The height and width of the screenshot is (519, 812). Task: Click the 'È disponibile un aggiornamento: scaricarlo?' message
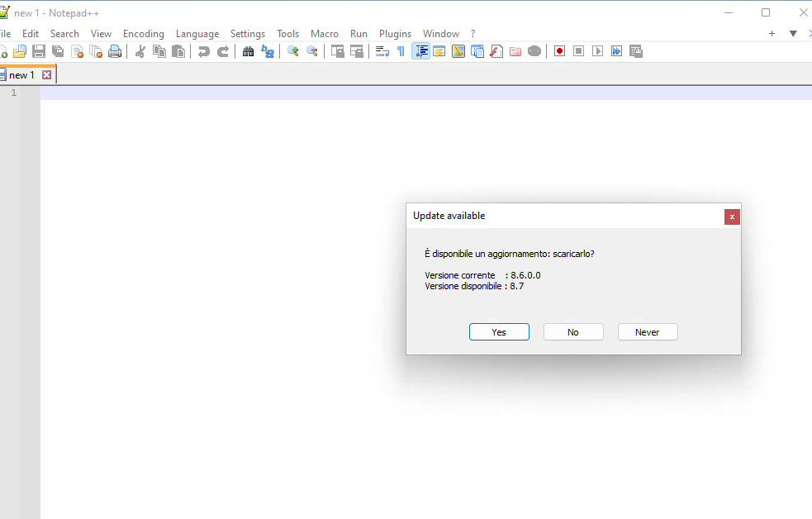tap(510, 254)
